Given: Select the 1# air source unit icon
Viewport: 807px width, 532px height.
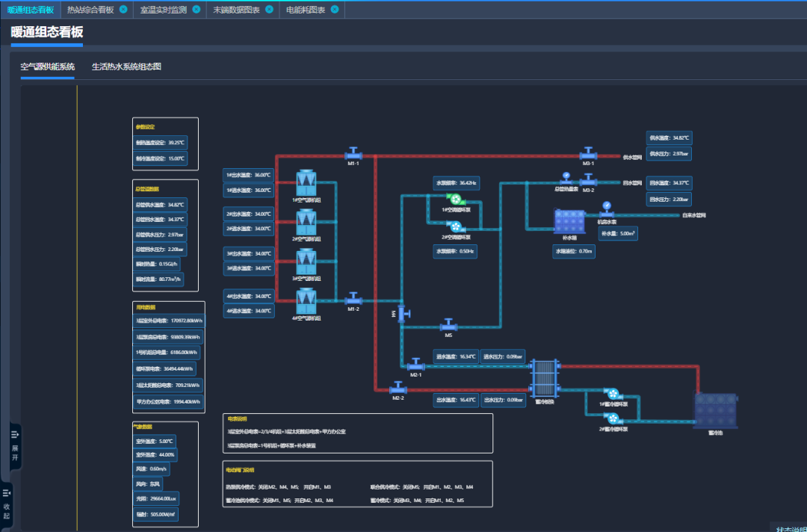Looking at the screenshot, I should [306, 183].
